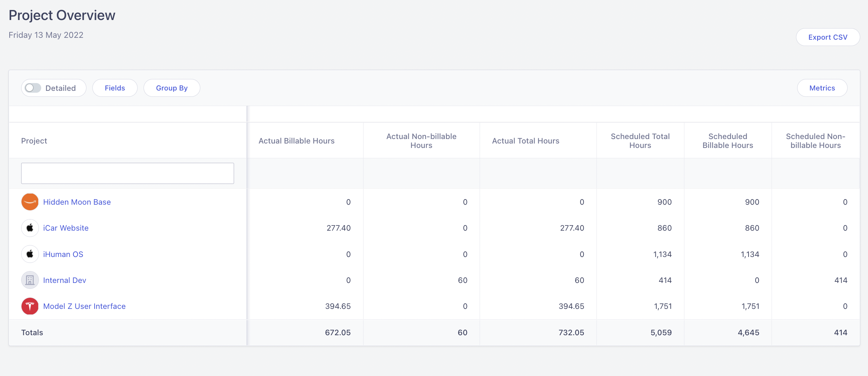The width and height of the screenshot is (868, 376).
Task: Select Hidden Moon Base's 900 scheduled total hours
Action: pos(665,202)
